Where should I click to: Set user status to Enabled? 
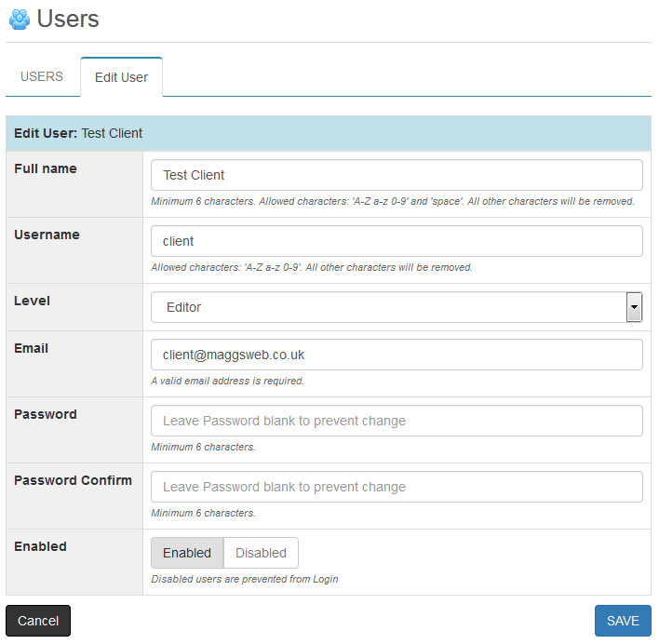point(187,553)
